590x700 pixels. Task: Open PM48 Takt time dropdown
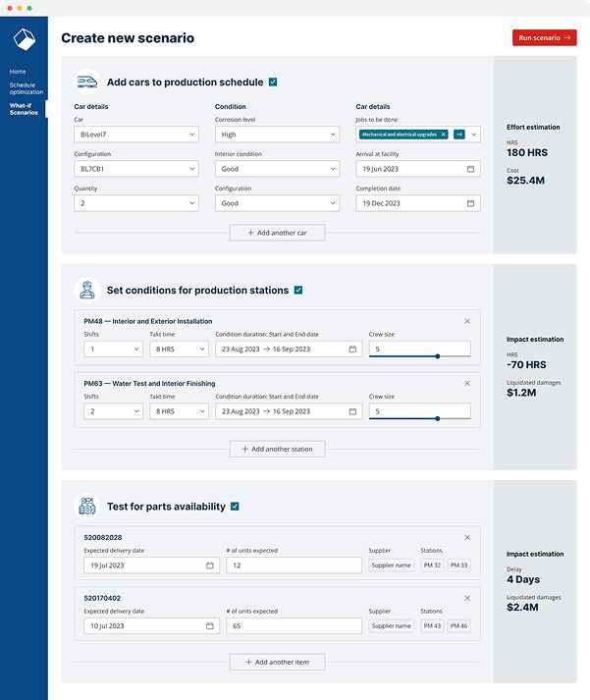(179, 350)
